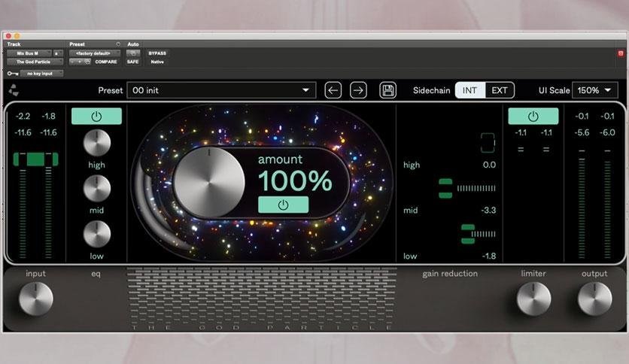The width and height of the screenshot is (629, 364).
Task: Click the next preset arrow icon
Action: click(x=358, y=90)
